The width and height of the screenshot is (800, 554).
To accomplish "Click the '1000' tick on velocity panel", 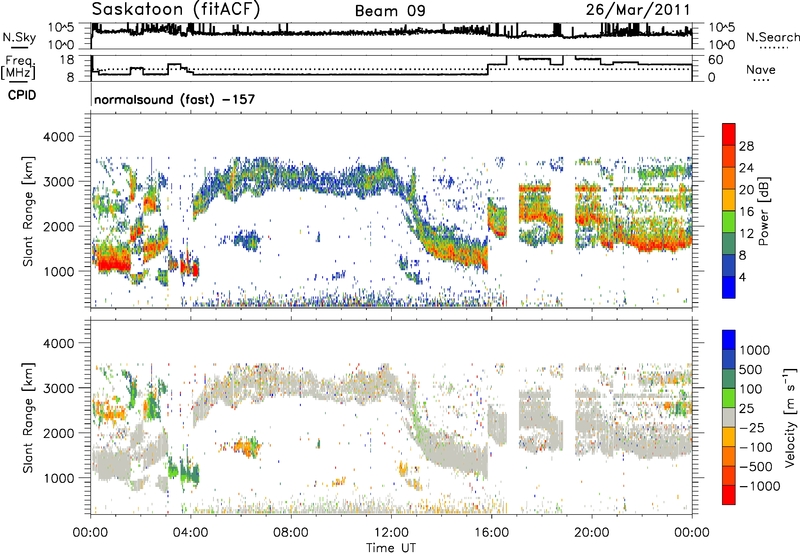I will 59,478.
